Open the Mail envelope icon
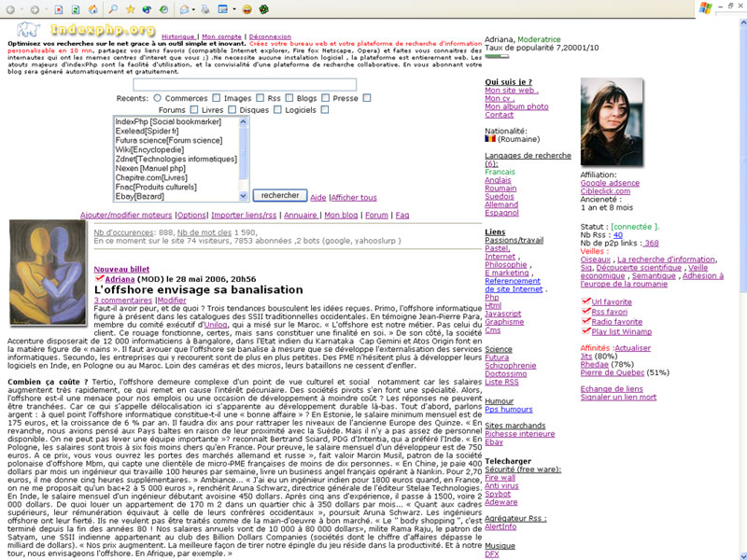Screen dimensions: 747x560 pyautogui.click(x=184, y=9)
